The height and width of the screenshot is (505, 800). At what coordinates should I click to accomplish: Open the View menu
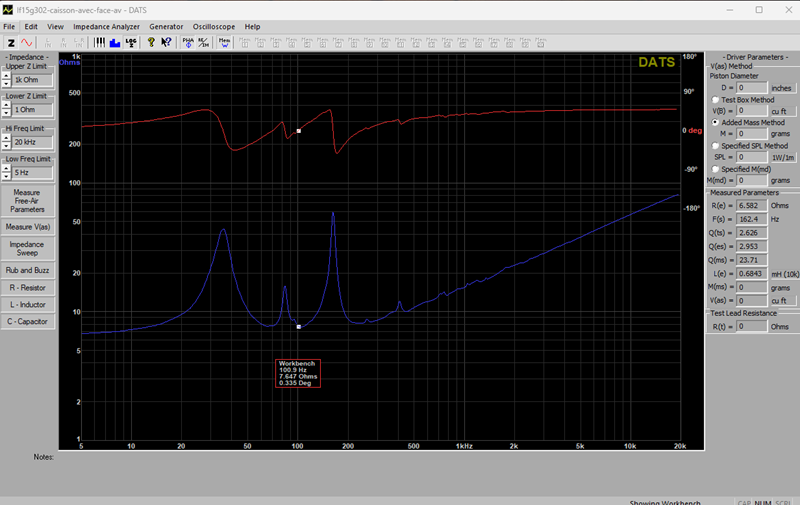55,27
